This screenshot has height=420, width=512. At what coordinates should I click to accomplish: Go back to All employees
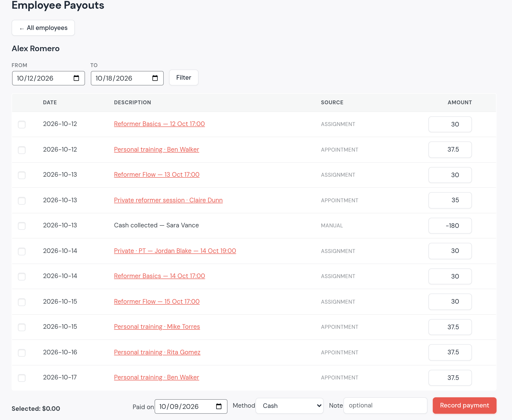click(x=43, y=28)
